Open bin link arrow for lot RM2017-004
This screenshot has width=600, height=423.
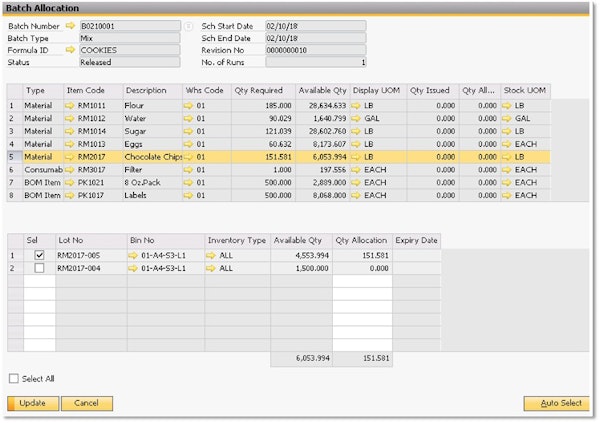133,268
